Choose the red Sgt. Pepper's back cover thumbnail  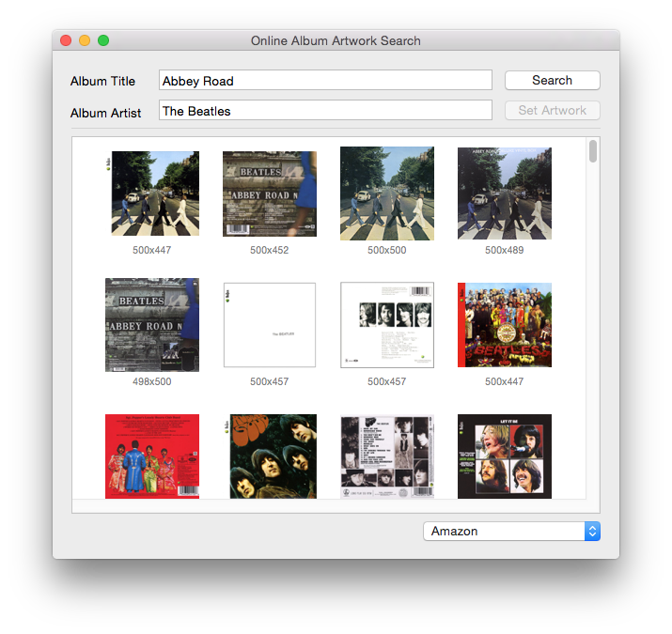152,456
